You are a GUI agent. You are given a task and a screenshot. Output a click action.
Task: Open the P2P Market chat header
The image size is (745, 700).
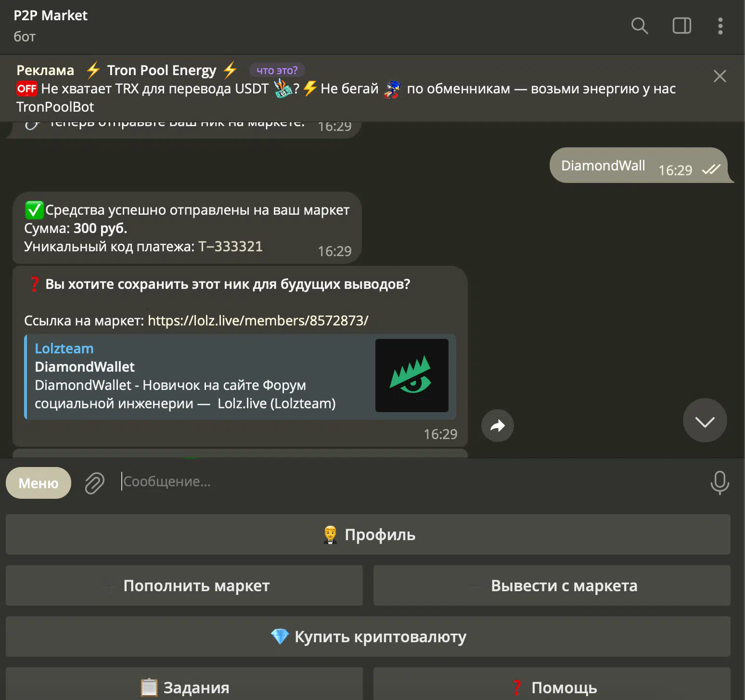(x=51, y=26)
